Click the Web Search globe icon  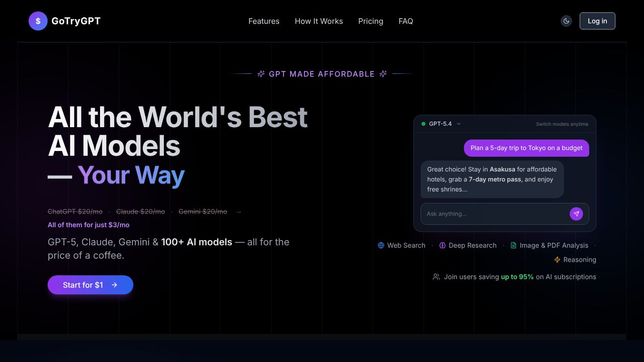(x=381, y=245)
